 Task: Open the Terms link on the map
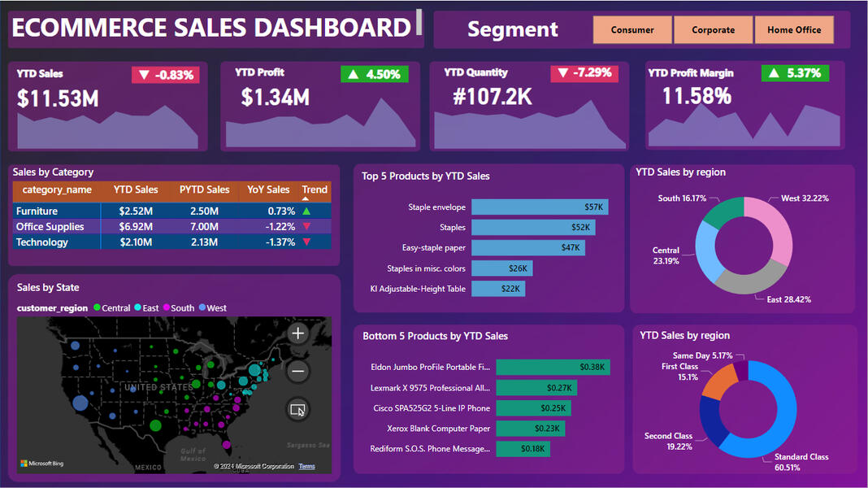point(306,466)
